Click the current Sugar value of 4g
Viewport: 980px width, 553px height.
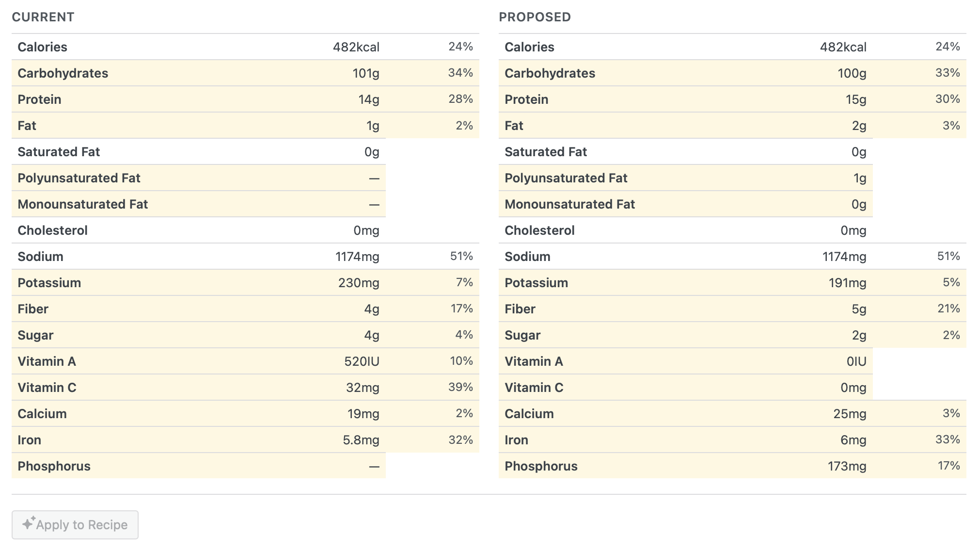(x=371, y=335)
